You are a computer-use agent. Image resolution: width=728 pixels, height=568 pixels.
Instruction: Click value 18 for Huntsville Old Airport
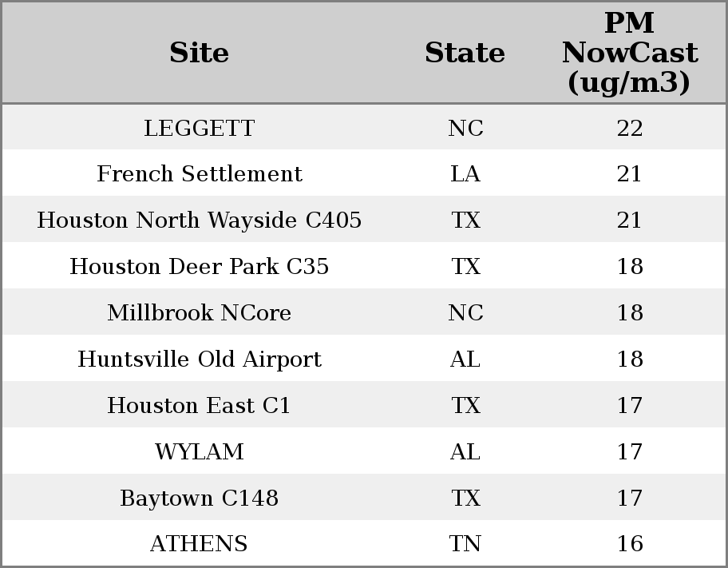click(x=629, y=359)
